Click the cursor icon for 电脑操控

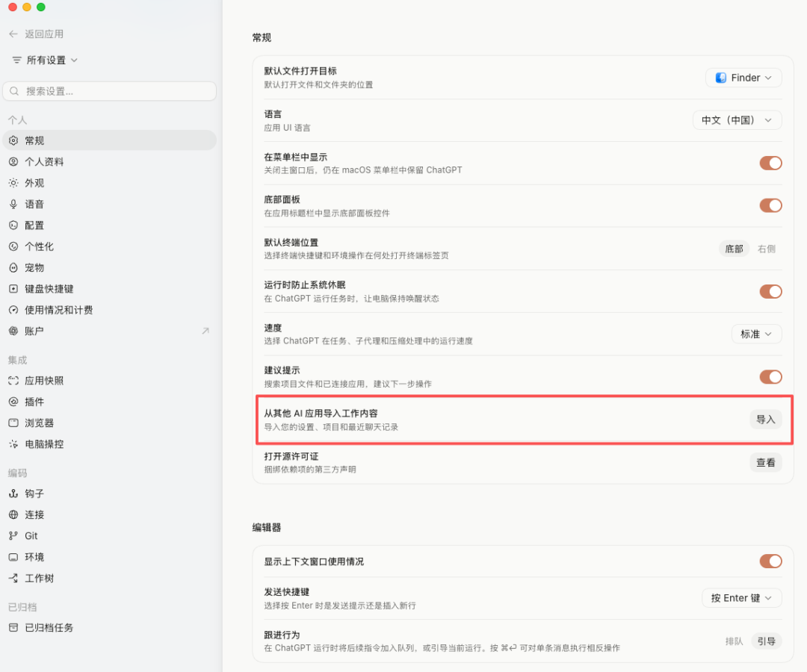(13, 444)
